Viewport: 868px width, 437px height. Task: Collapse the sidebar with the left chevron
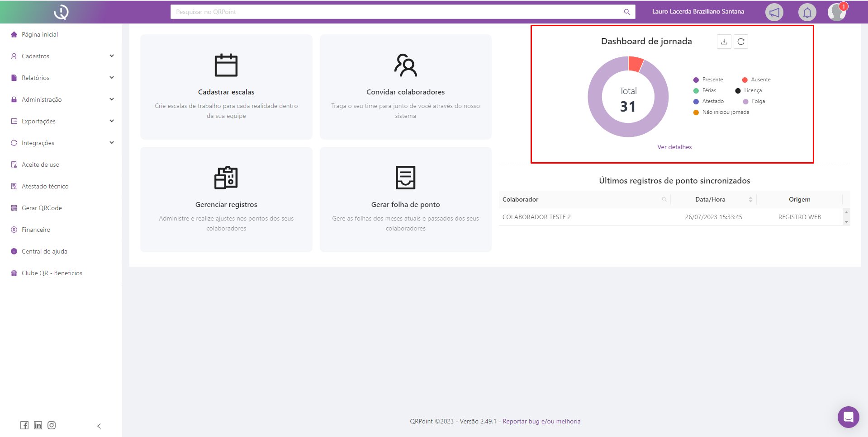99,426
